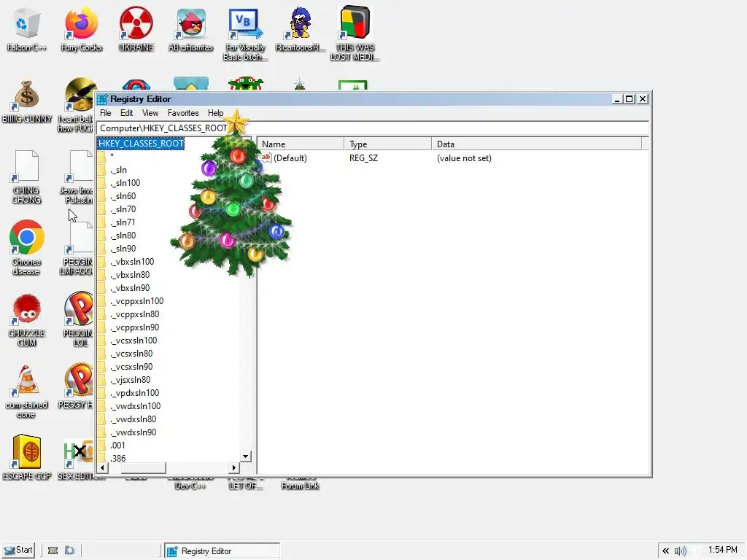Click the tree pane's horizontal scrollbar left arrow
This screenshot has width=747, height=560.
pos(102,467)
